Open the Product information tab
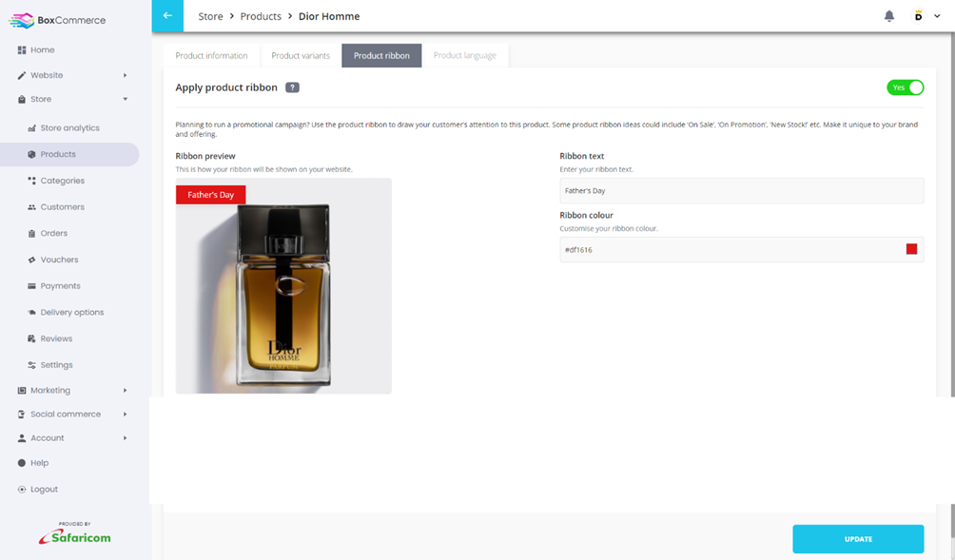The height and width of the screenshot is (560, 955). pyautogui.click(x=211, y=55)
